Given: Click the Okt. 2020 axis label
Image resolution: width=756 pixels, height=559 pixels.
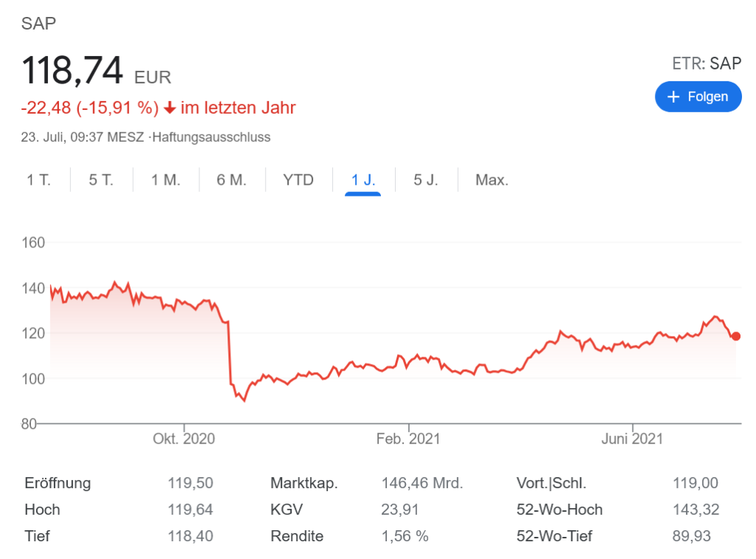Looking at the screenshot, I should [x=184, y=439].
